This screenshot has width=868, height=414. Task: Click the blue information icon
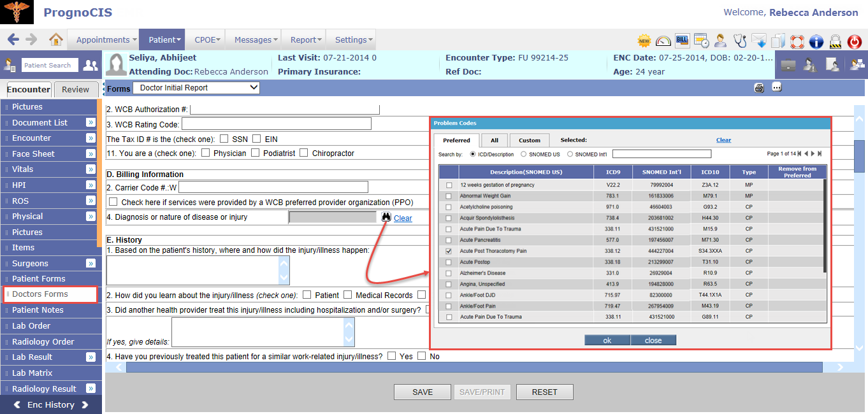click(x=816, y=41)
